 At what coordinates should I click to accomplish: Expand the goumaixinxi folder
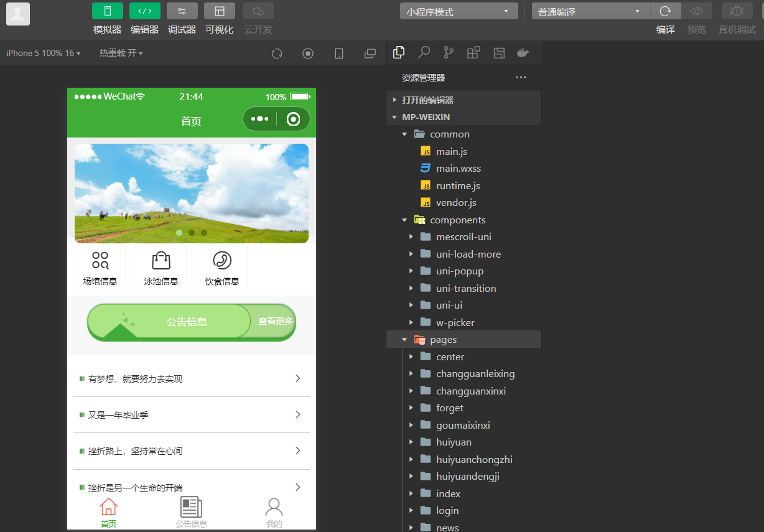click(x=464, y=425)
